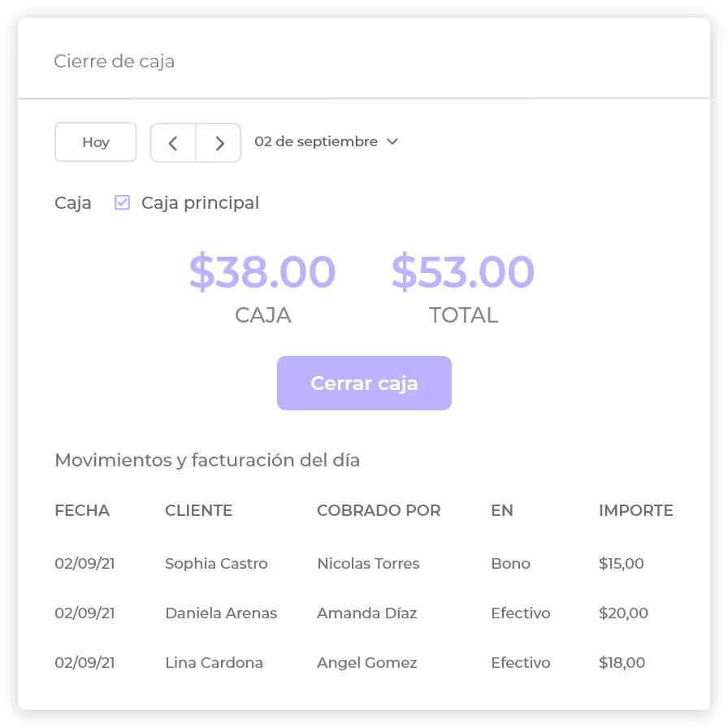The image size is (728, 728).
Task: Expand the 02 de septiembre date dropdown
Action: (x=326, y=142)
